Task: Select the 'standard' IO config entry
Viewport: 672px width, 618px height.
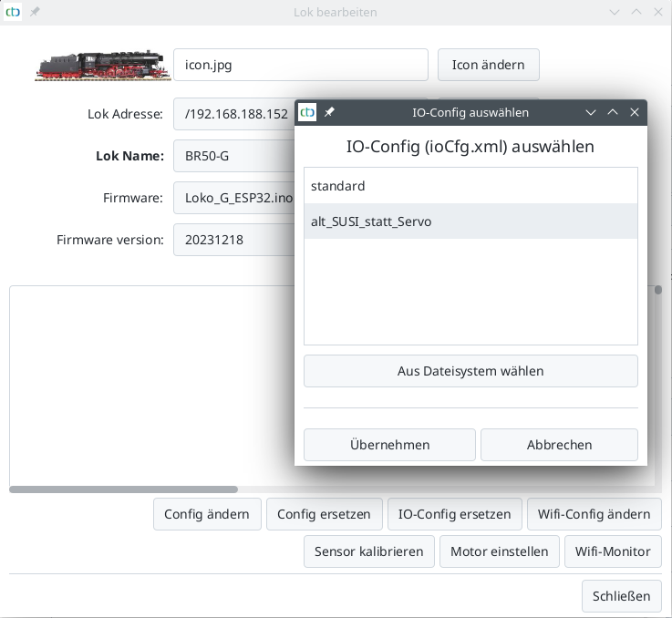Action: click(470, 186)
